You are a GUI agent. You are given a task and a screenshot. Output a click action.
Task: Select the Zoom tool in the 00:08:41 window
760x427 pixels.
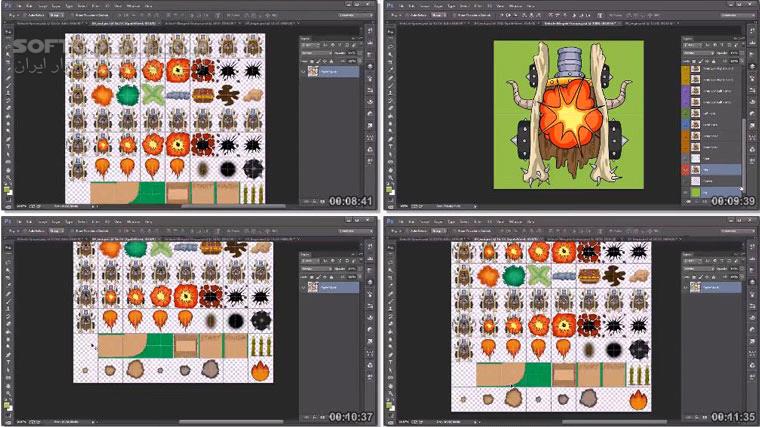8,177
